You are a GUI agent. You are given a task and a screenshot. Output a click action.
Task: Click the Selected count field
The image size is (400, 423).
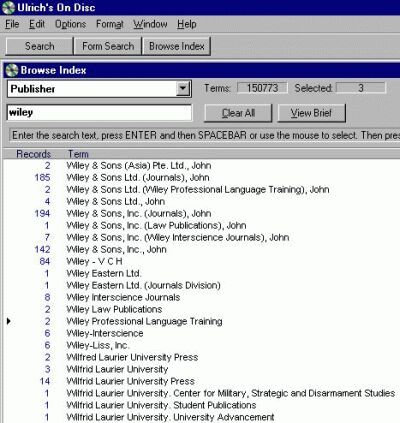pyautogui.click(x=361, y=88)
